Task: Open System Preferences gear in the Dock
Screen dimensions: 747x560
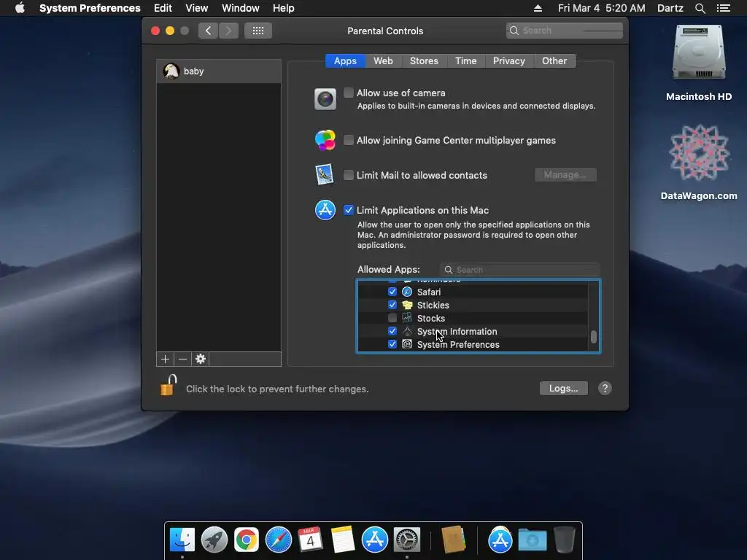Action: pos(407,540)
